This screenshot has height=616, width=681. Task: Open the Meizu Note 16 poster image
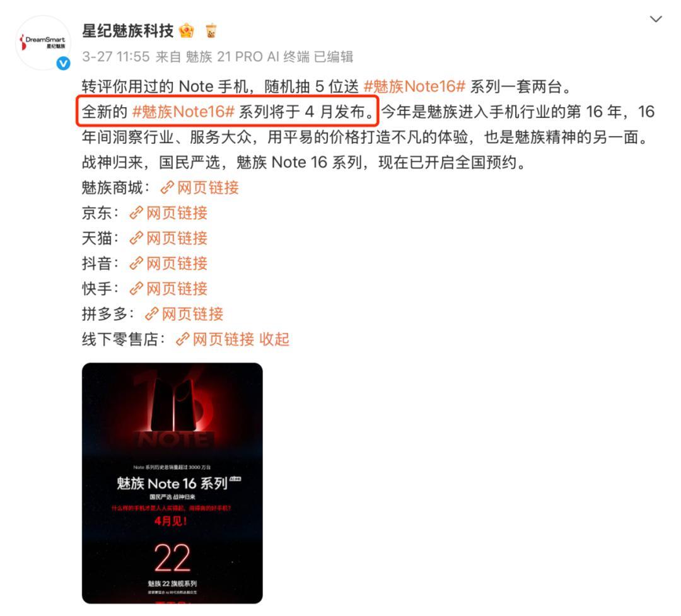point(172,483)
